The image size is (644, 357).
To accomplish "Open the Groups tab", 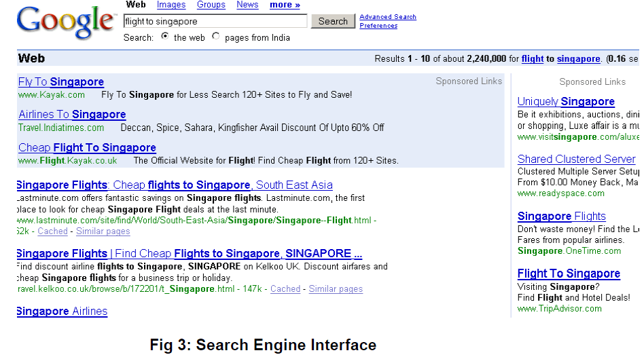I will pyautogui.click(x=211, y=5).
